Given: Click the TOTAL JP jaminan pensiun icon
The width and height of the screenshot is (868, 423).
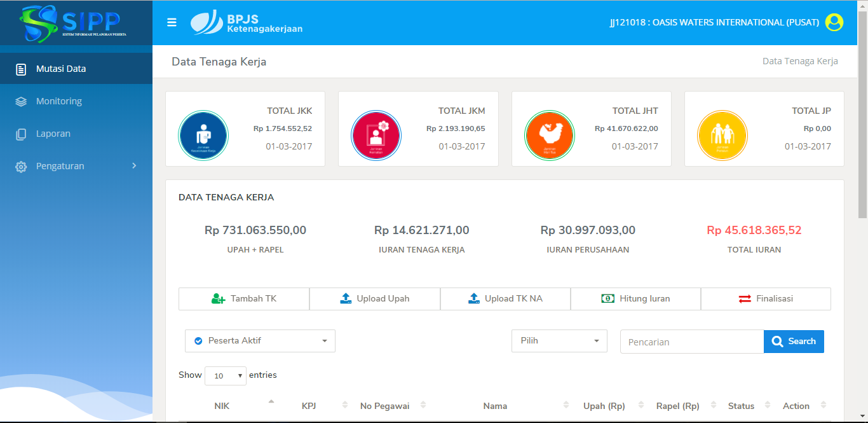Looking at the screenshot, I should click(x=722, y=135).
